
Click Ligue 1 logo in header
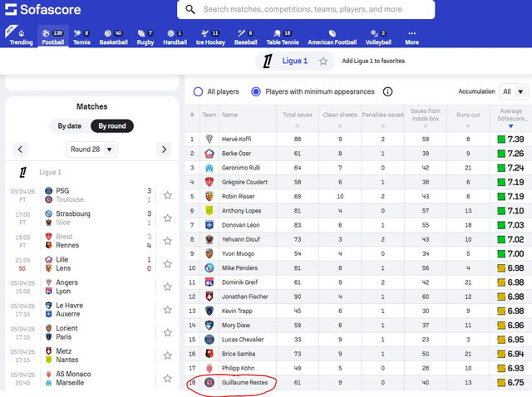click(x=268, y=61)
